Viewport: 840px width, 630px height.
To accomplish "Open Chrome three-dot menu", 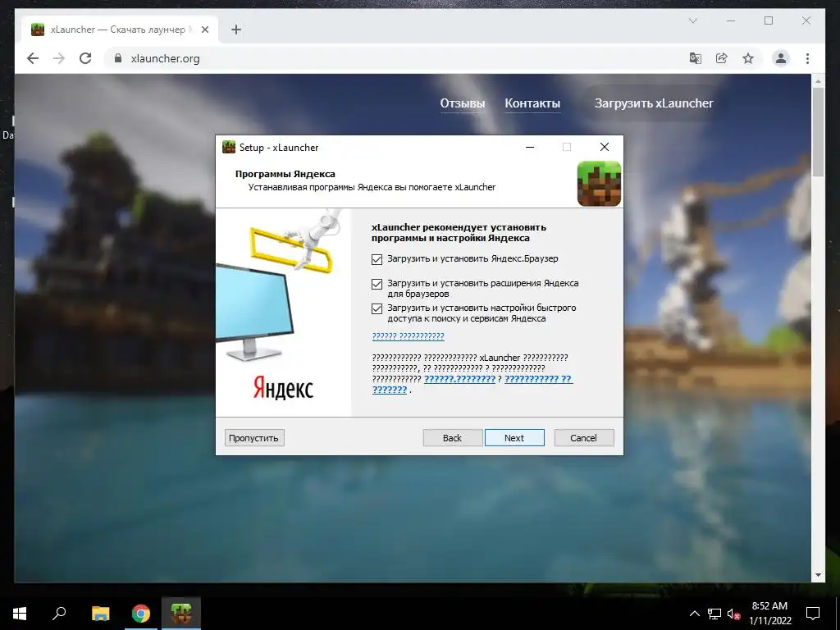I will pyautogui.click(x=807, y=58).
